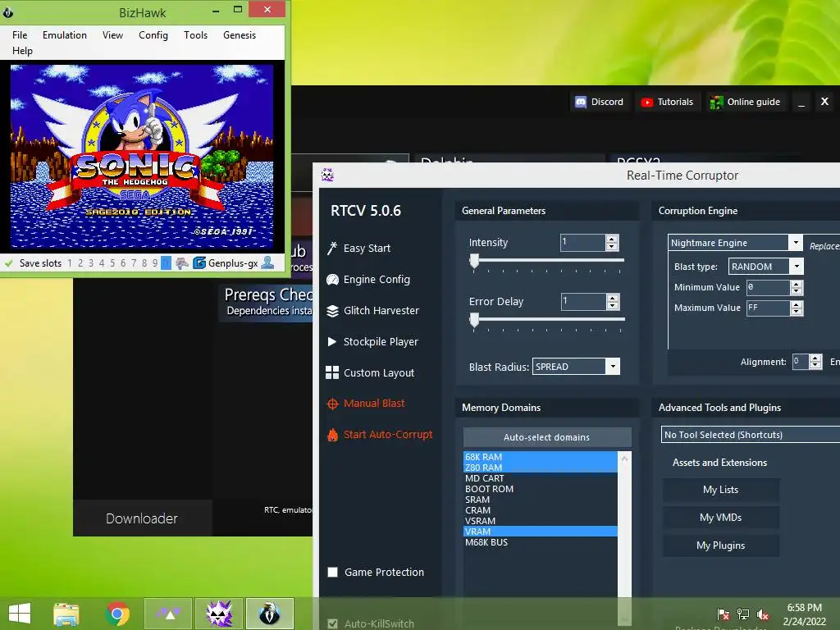The image size is (840, 630).
Task: Open File Explorer from the taskbar
Action: (66, 614)
